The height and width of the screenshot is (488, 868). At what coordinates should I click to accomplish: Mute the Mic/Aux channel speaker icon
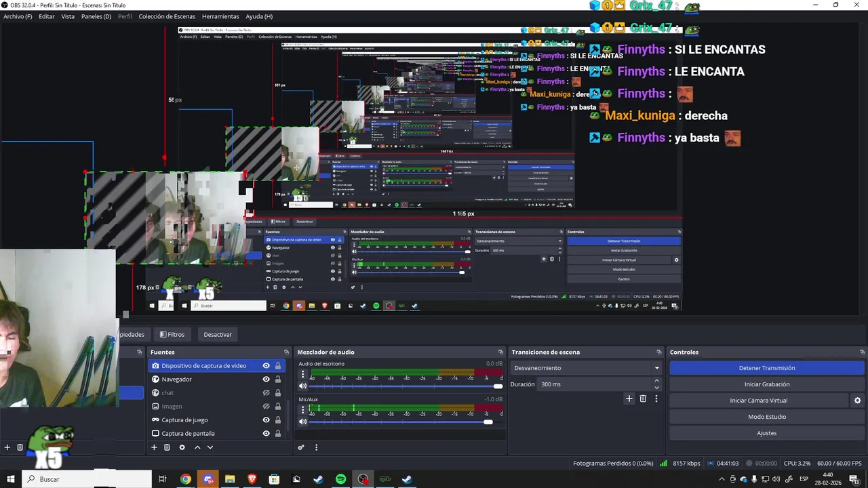303,422
